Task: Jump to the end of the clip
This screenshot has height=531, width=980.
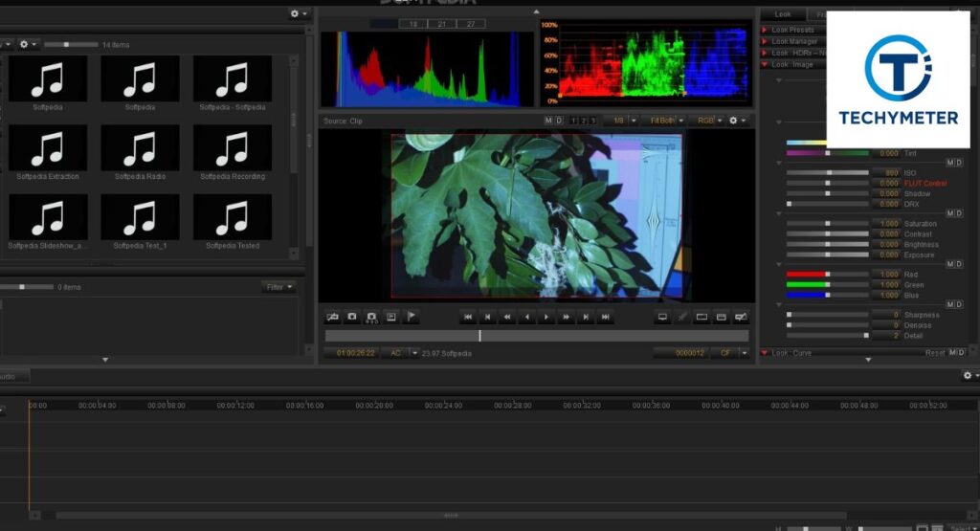Action: (x=606, y=318)
